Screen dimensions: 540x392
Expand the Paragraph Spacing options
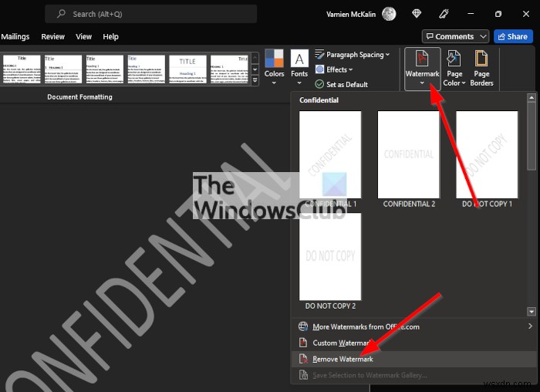click(352, 55)
